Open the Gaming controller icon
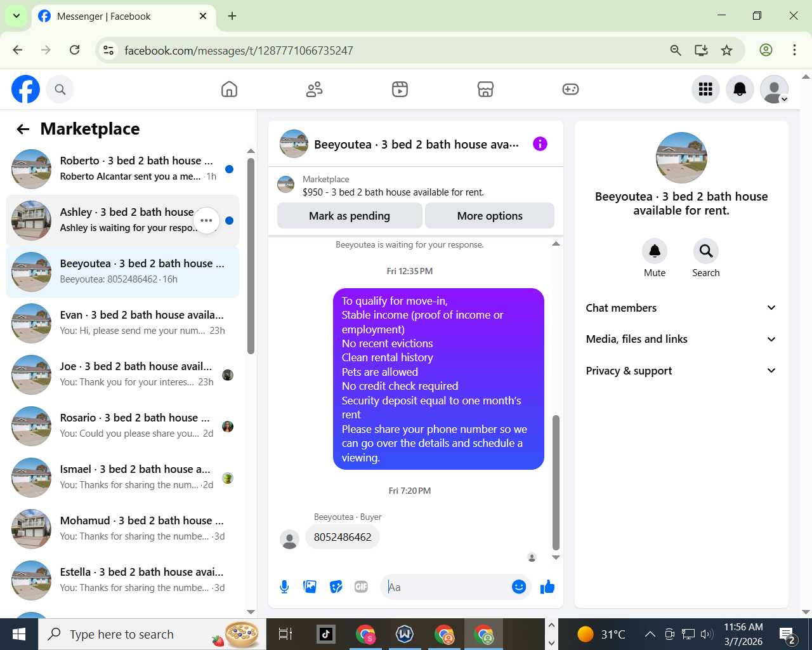Viewport: 812px width, 650px height. click(570, 90)
